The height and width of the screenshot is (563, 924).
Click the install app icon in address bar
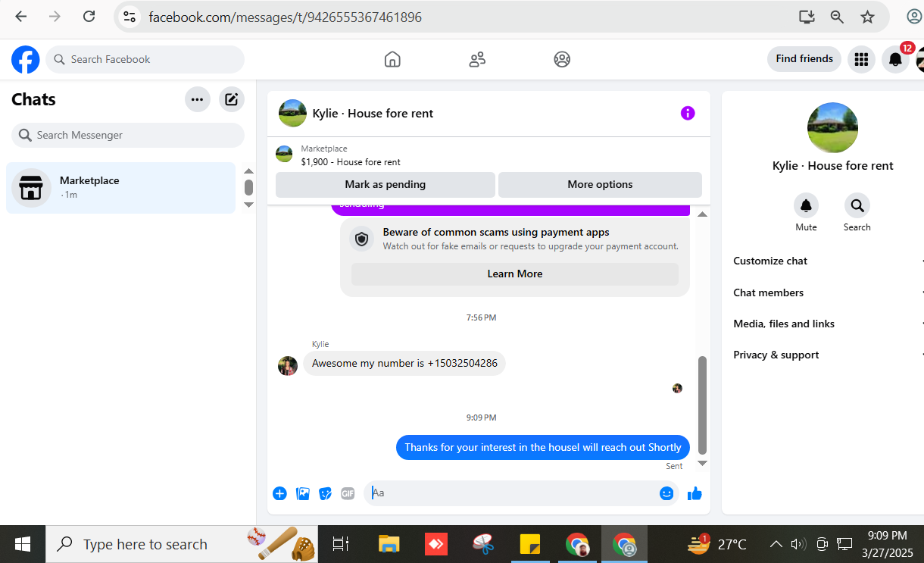[x=807, y=17]
